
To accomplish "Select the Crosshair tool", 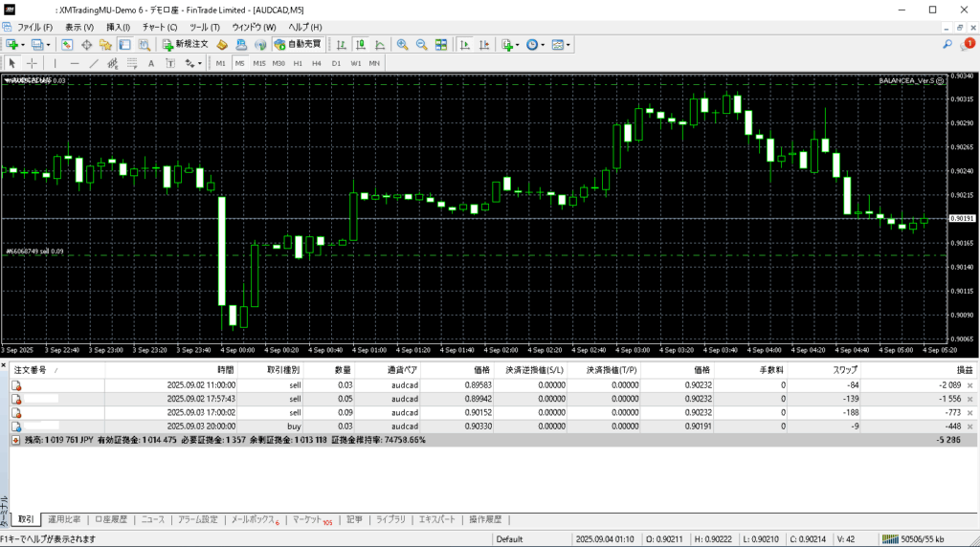I will (x=32, y=63).
